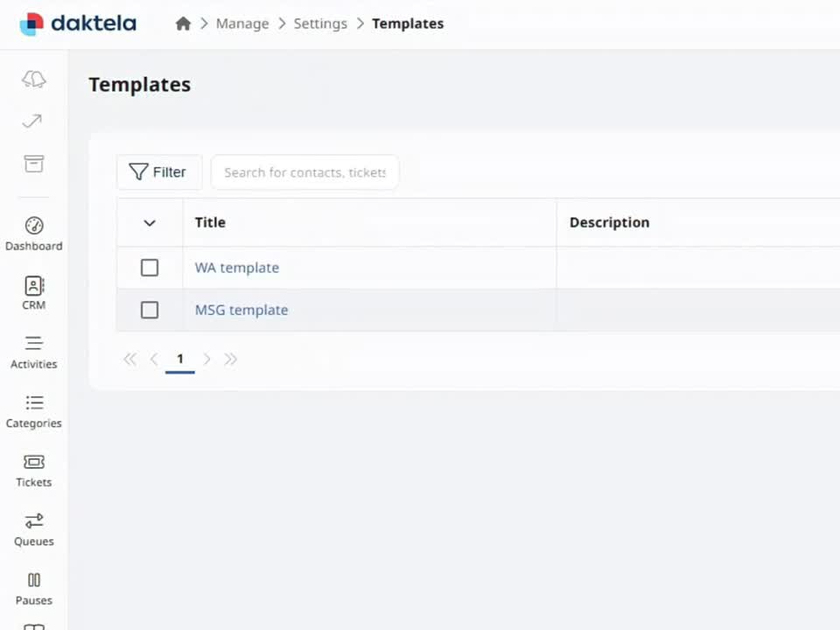Go to home via house icon
This screenshot has height=630, width=840.
pos(183,24)
